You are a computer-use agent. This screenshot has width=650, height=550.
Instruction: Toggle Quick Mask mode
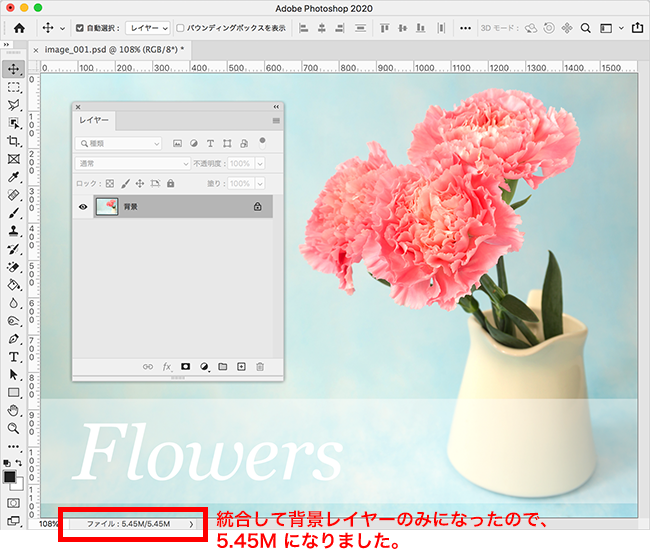(13, 503)
